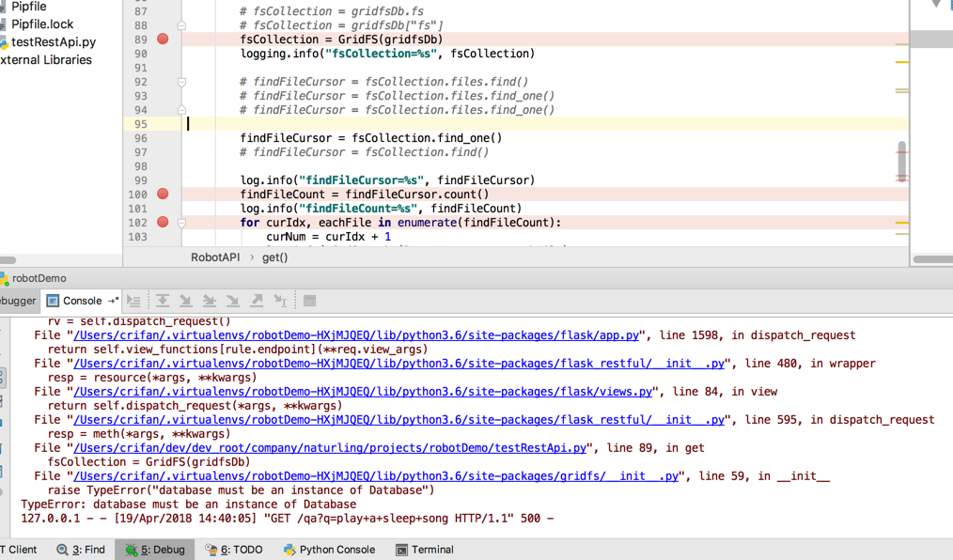Open flask/app.py traceback link

point(356,335)
